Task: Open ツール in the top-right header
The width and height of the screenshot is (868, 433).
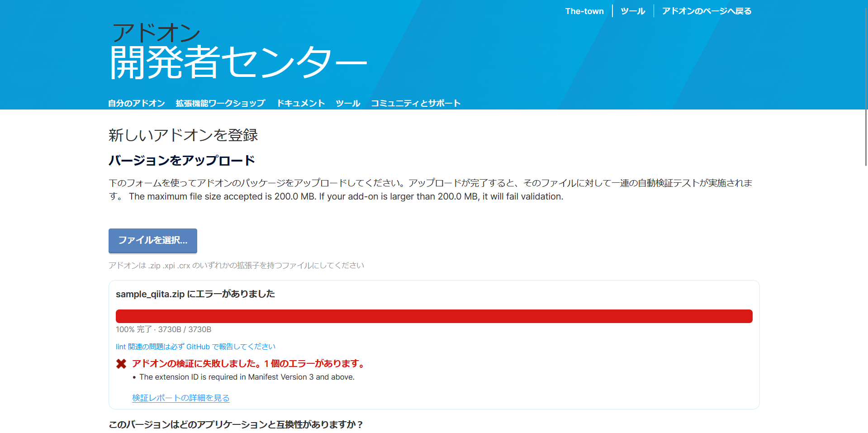Action: pyautogui.click(x=633, y=10)
